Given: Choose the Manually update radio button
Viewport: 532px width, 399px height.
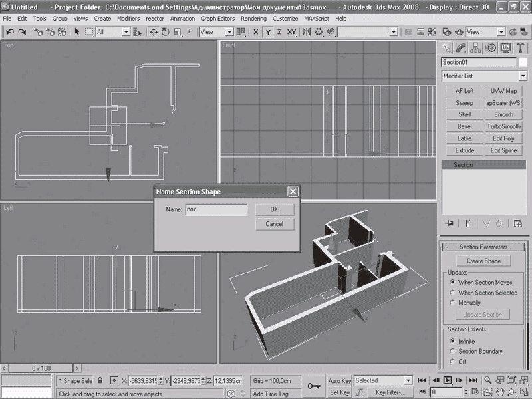Looking at the screenshot, I should click(452, 303).
